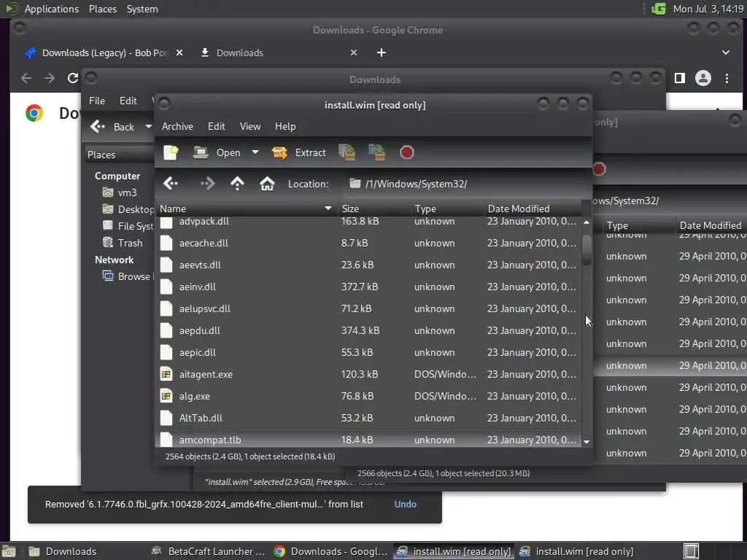Viewport: 747px width, 560px height.
Task: Click scrollbar up arrow in file list
Action: click(x=587, y=222)
